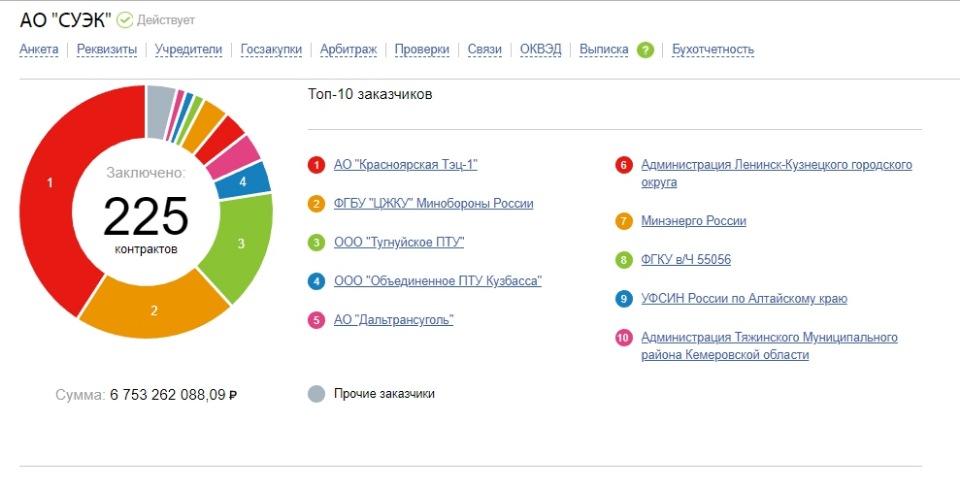Select the Проверки tab
The width and height of the screenshot is (960, 487).
click(x=422, y=50)
